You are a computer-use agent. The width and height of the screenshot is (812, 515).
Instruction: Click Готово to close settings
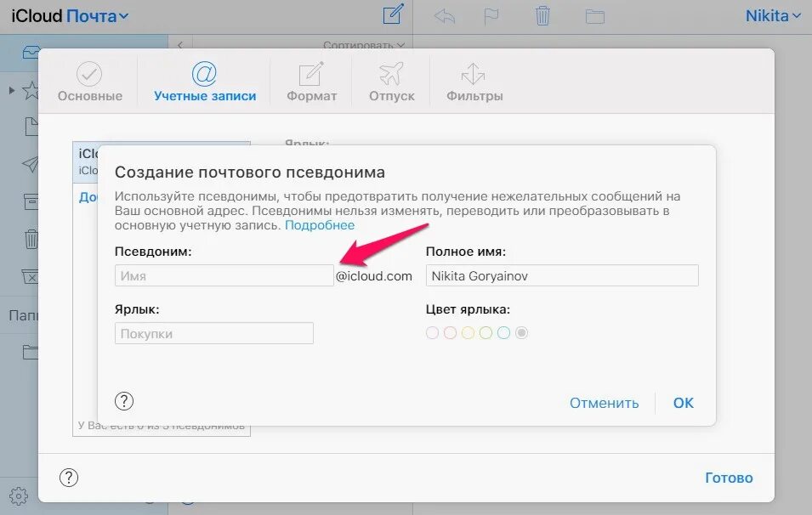[x=729, y=478]
